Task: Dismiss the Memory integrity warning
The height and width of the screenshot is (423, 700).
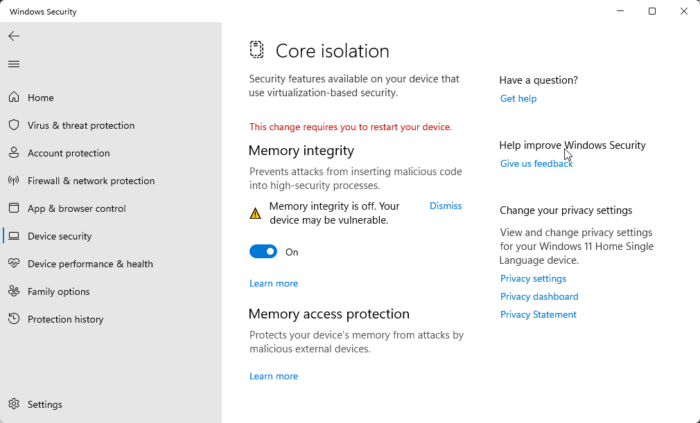Action: tap(445, 206)
